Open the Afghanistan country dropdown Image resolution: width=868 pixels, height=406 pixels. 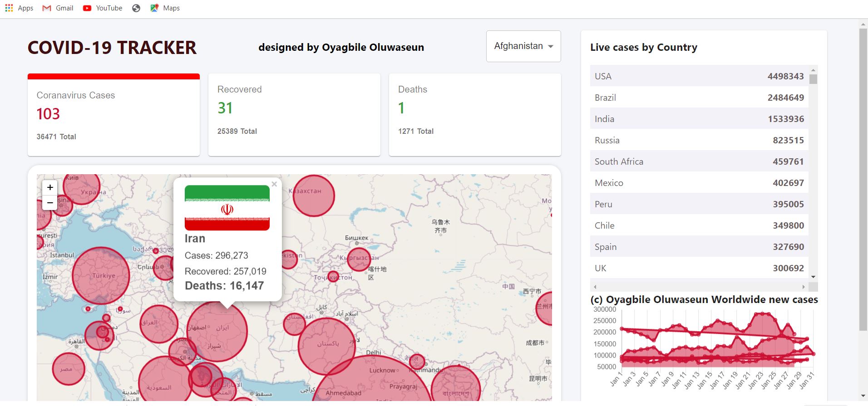(523, 46)
